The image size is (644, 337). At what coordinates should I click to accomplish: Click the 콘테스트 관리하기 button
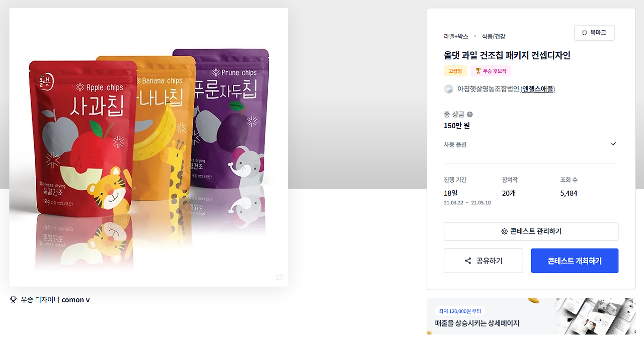pos(531,231)
